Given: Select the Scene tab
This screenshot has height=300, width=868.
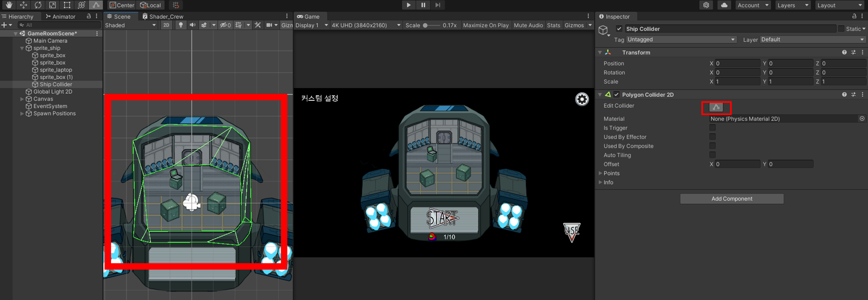Looking at the screenshot, I should pyautogui.click(x=119, y=16).
